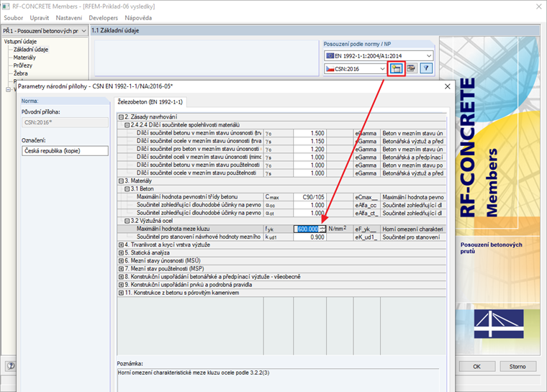547x392 pixels.
Task: Toggle the national annex filter funnel button
Action: tap(426, 68)
